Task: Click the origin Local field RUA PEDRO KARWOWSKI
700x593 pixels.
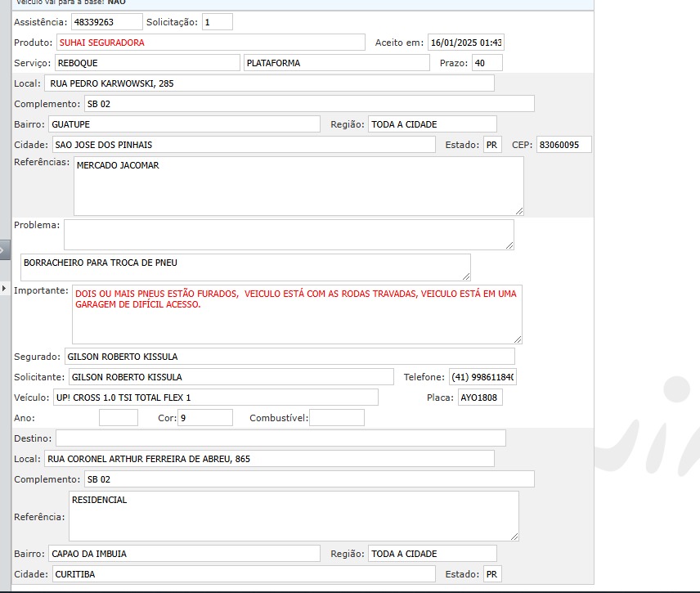Action: pos(269,83)
